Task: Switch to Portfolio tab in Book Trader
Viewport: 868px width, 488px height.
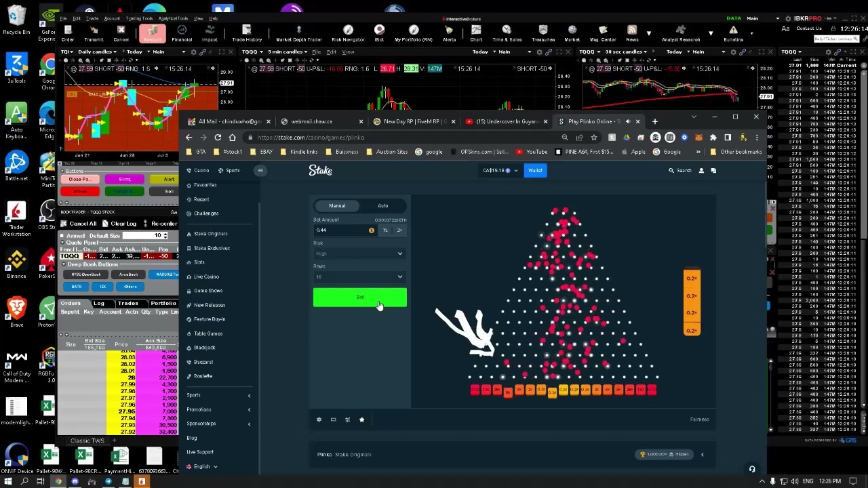Action: tap(163, 304)
